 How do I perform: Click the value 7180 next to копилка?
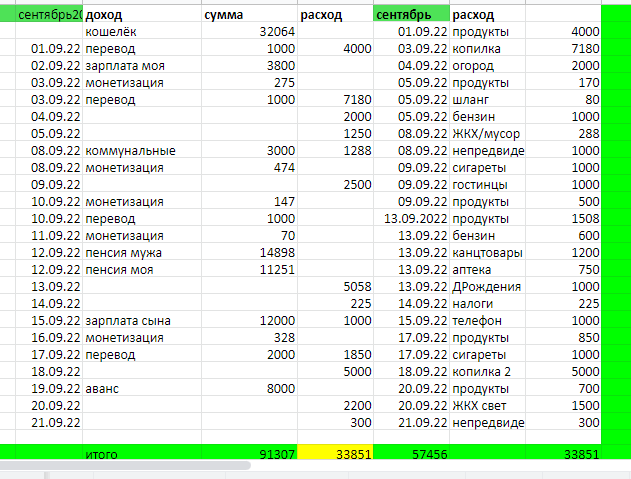coord(563,49)
